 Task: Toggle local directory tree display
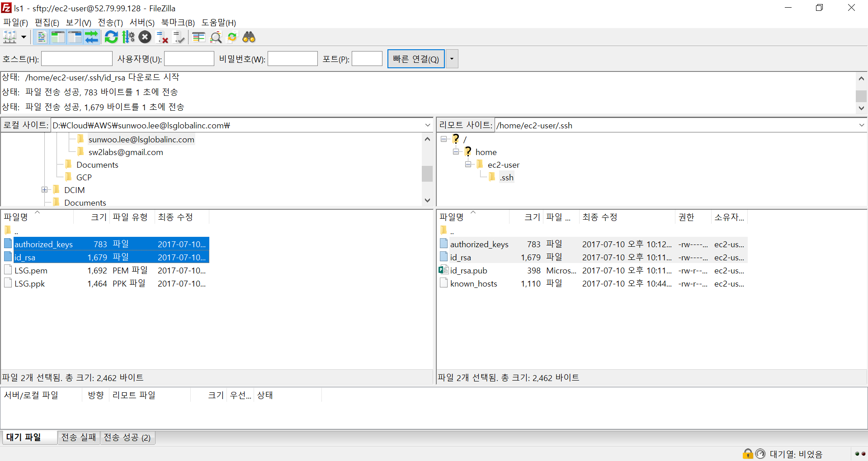point(58,37)
